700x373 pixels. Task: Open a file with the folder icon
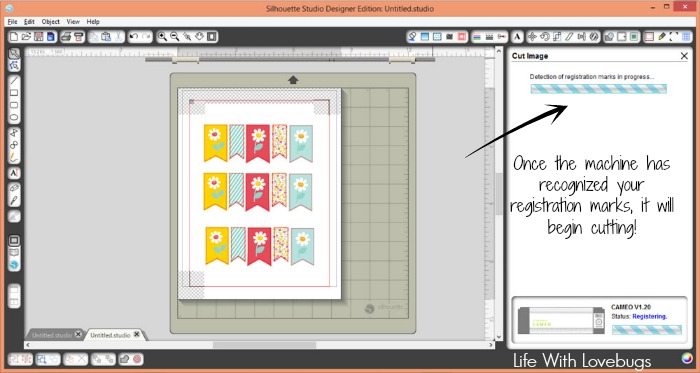click(26, 37)
